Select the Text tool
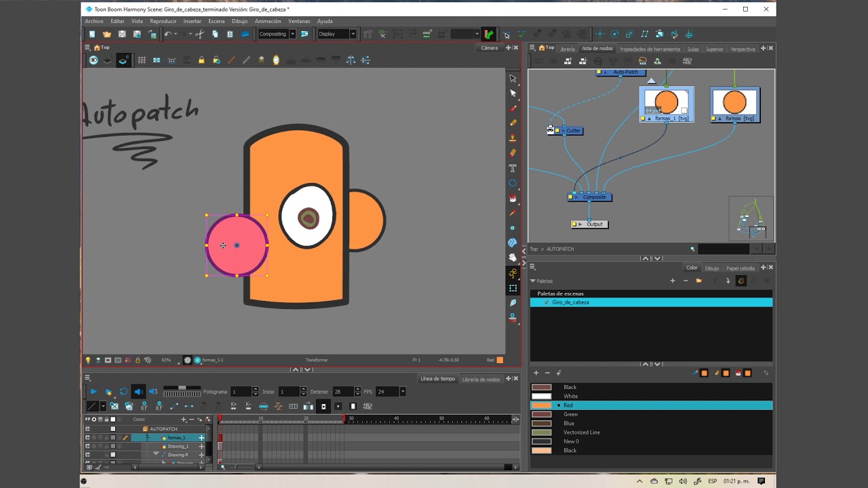868x488 pixels. click(x=513, y=168)
